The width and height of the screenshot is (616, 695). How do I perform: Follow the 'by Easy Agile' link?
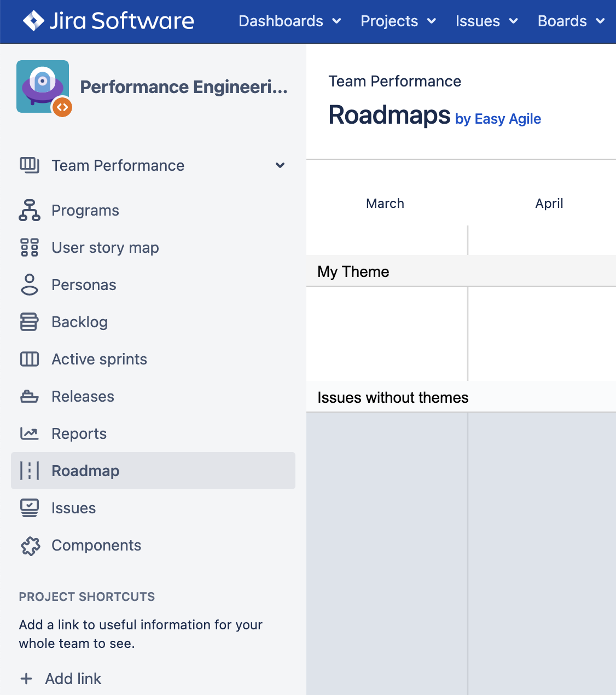pyautogui.click(x=497, y=119)
